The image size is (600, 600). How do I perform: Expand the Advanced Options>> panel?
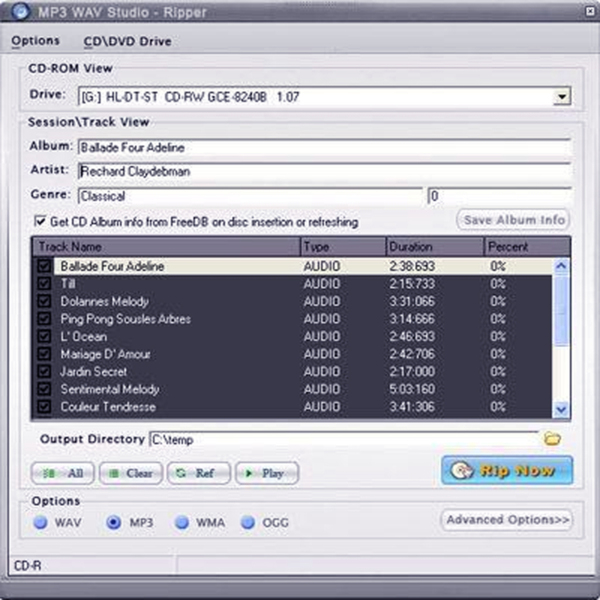point(507,520)
